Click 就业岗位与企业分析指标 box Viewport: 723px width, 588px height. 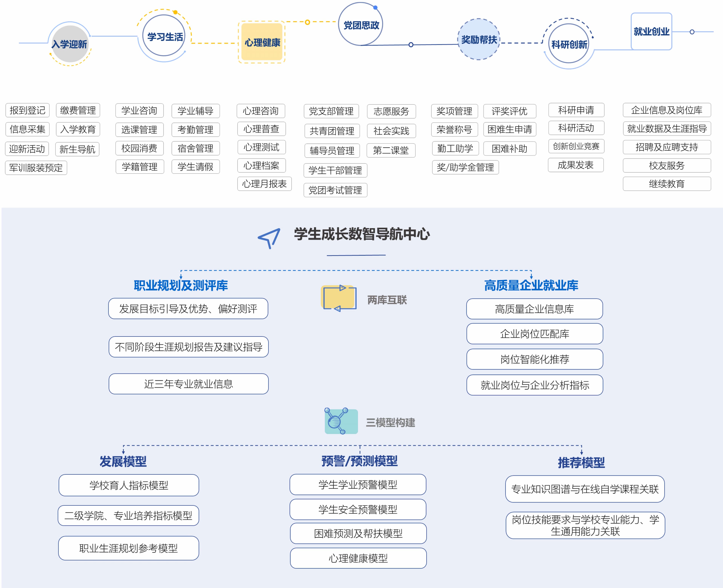click(x=535, y=385)
